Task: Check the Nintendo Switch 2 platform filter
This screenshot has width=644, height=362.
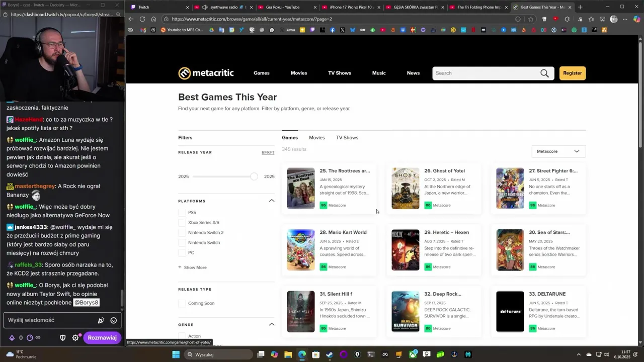Action: [182, 233]
